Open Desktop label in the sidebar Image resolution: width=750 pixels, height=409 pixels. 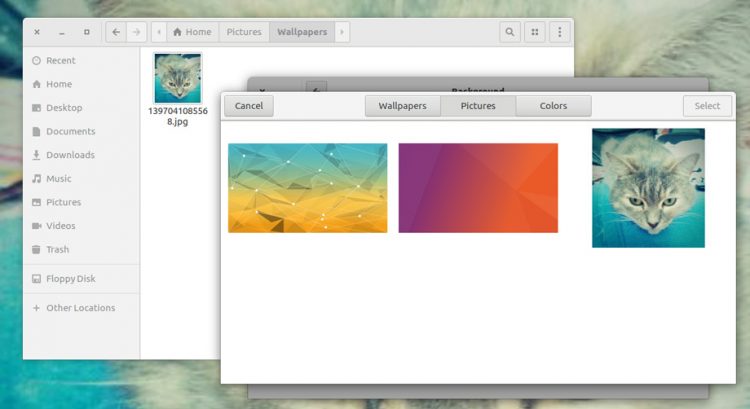coord(64,108)
